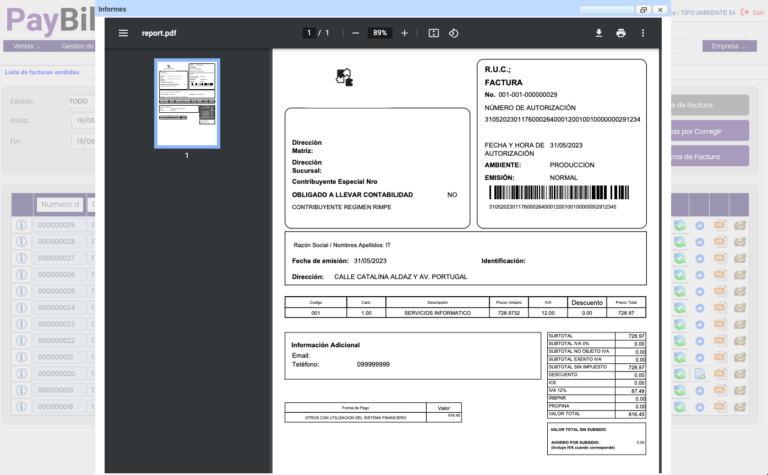Open PDF viewer more options menu
The image size is (768, 475).
point(643,33)
